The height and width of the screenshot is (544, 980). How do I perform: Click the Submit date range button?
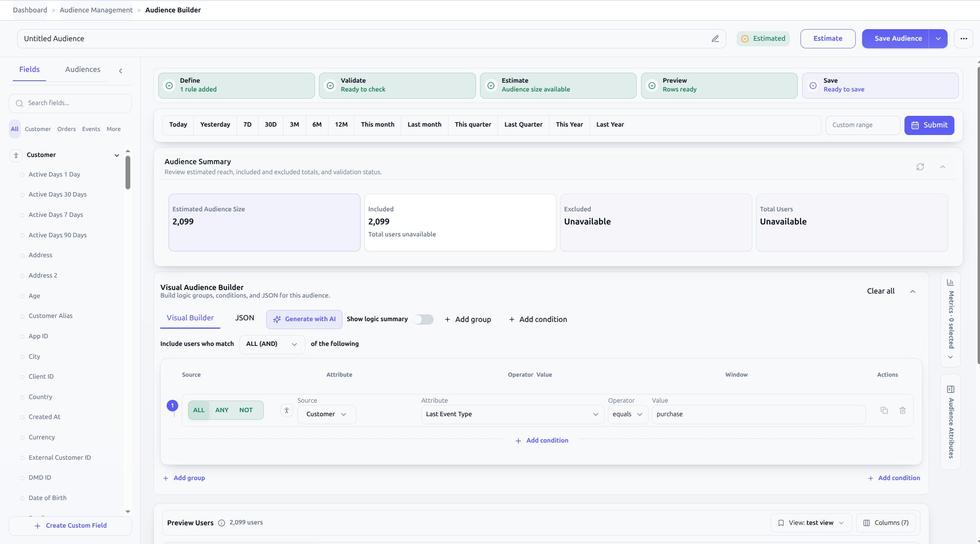pyautogui.click(x=929, y=125)
